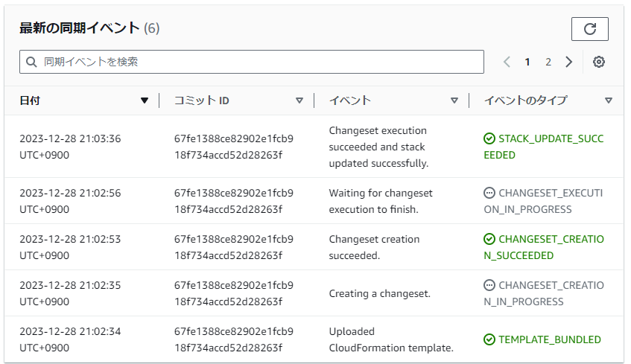The image size is (631, 364).
Task: Click the search magnifier icon
Action: coord(31,62)
